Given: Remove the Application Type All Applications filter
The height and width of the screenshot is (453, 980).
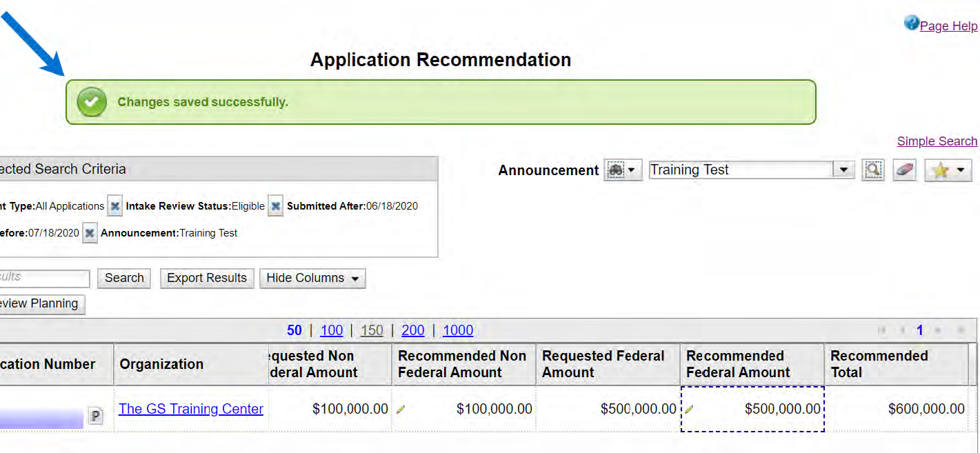Looking at the screenshot, I should (114, 206).
